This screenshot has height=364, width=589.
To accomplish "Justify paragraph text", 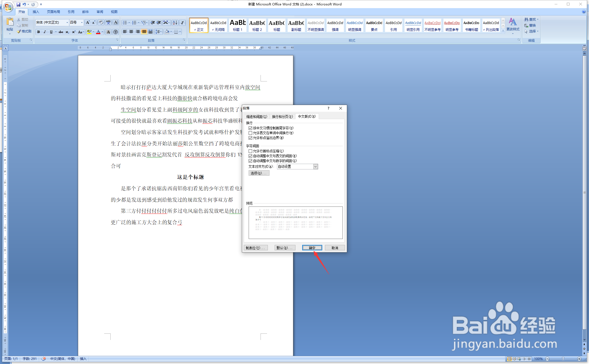I will tap(144, 32).
